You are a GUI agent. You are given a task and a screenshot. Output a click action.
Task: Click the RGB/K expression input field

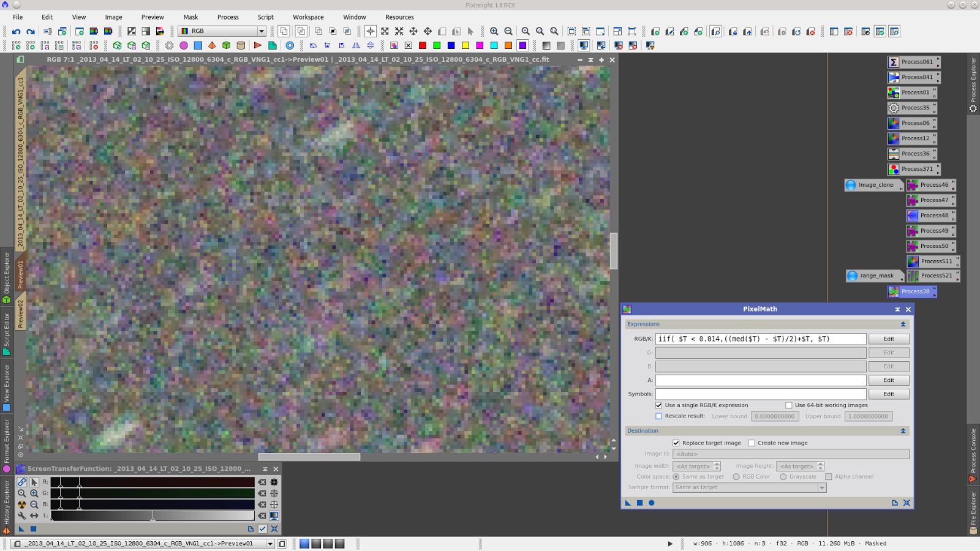761,339
